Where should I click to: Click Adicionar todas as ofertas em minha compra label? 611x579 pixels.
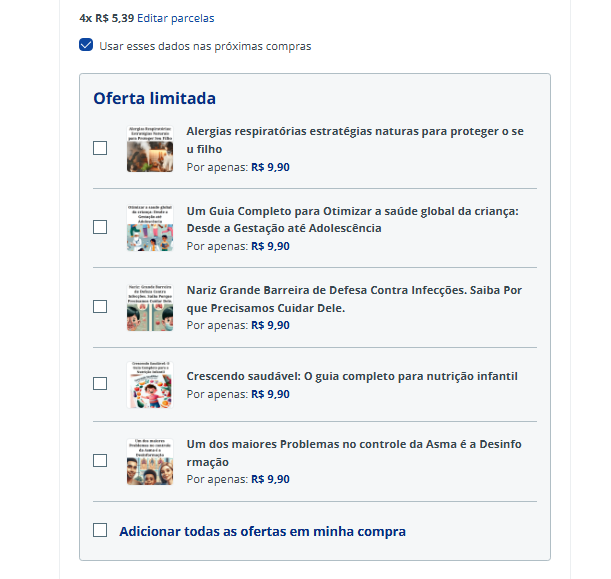262,531
